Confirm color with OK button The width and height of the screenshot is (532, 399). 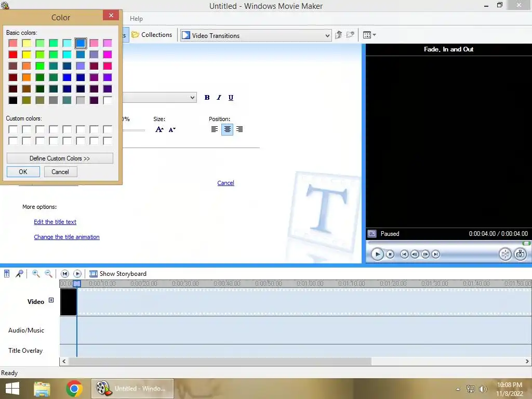click(23, 171)
